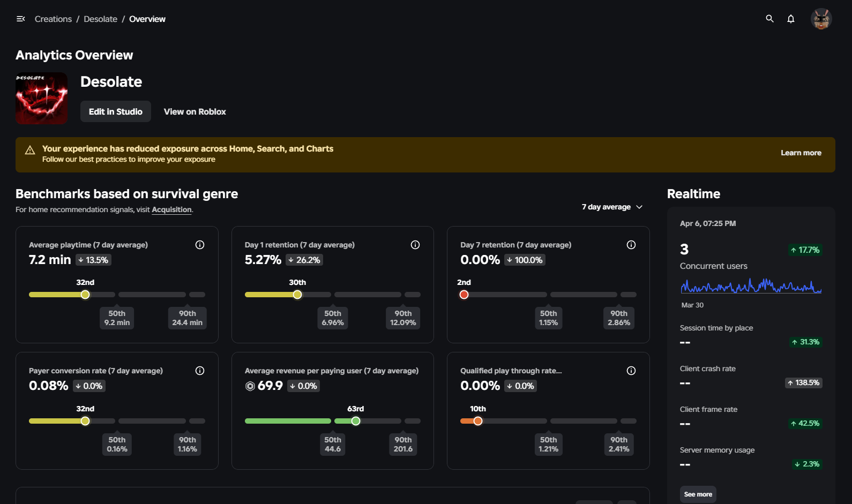This screenshot has width=852, height=504.
Task: Show info for Qualified play through rate
Action: (631, 371)
